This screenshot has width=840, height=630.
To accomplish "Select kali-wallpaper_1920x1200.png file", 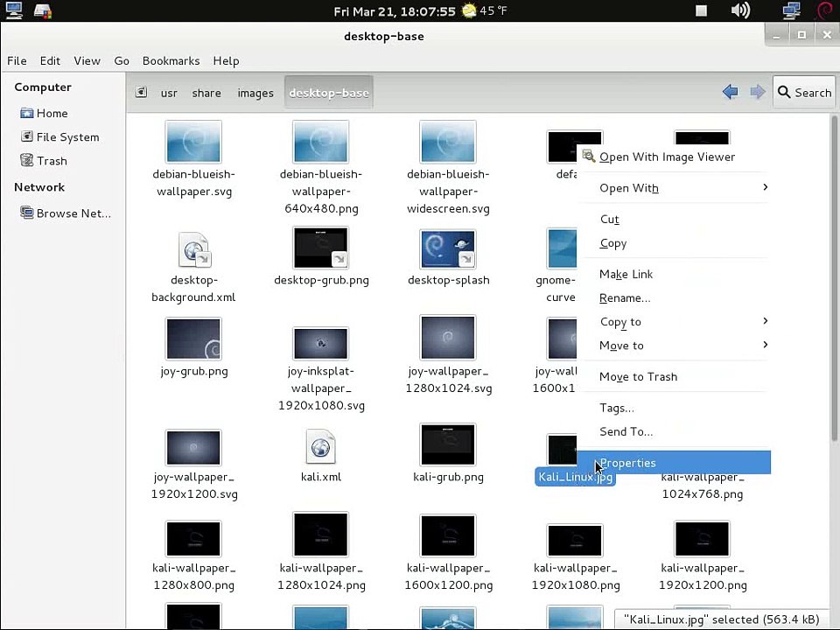I will [x=703, y=538].
